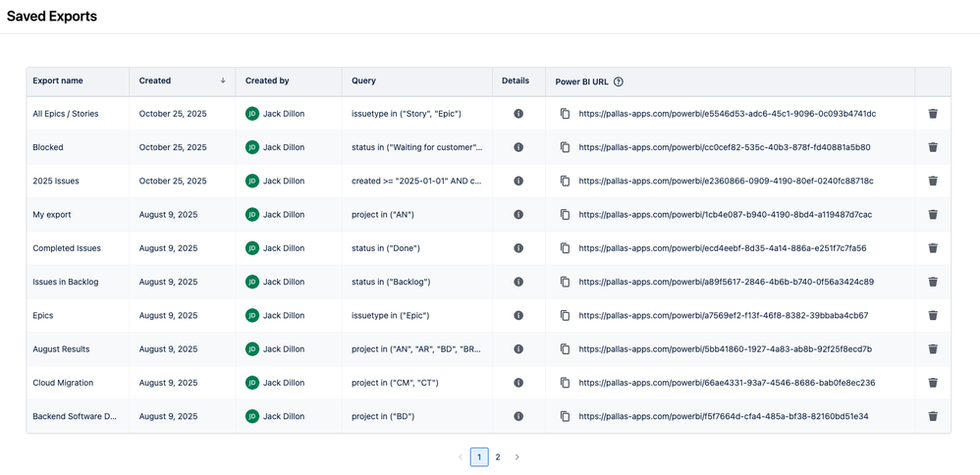Open page 2 of saved exports
The height and width of the screenshot is (475, 980).
click(498, 457)
